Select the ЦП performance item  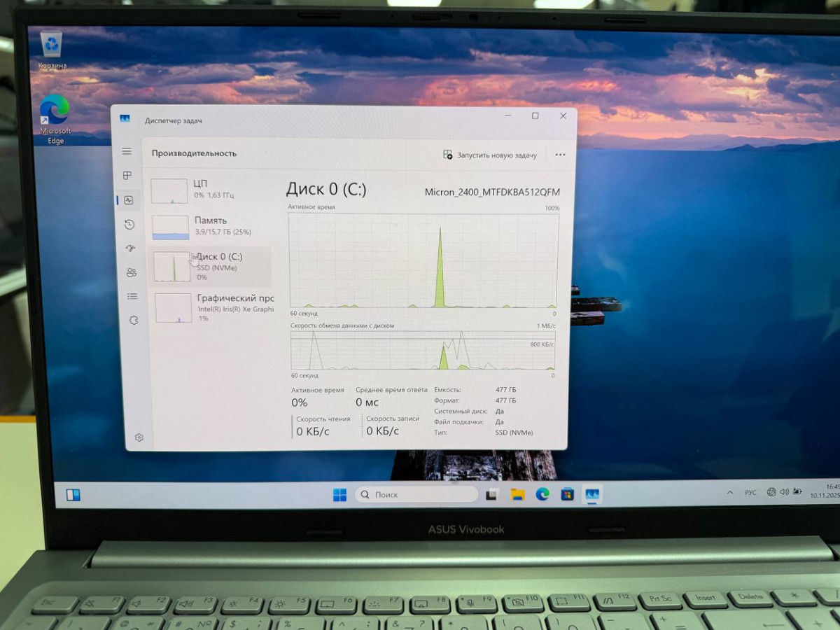[210, 190]
